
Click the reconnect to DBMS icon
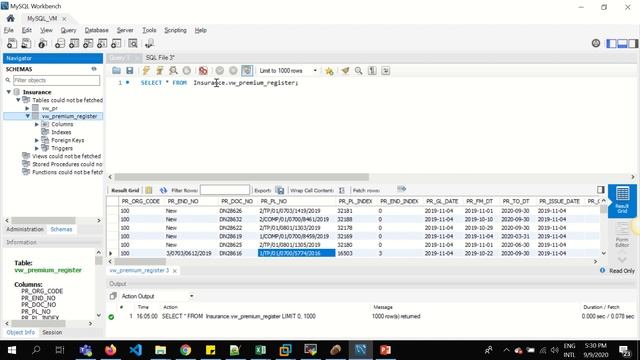coord(149,43)
